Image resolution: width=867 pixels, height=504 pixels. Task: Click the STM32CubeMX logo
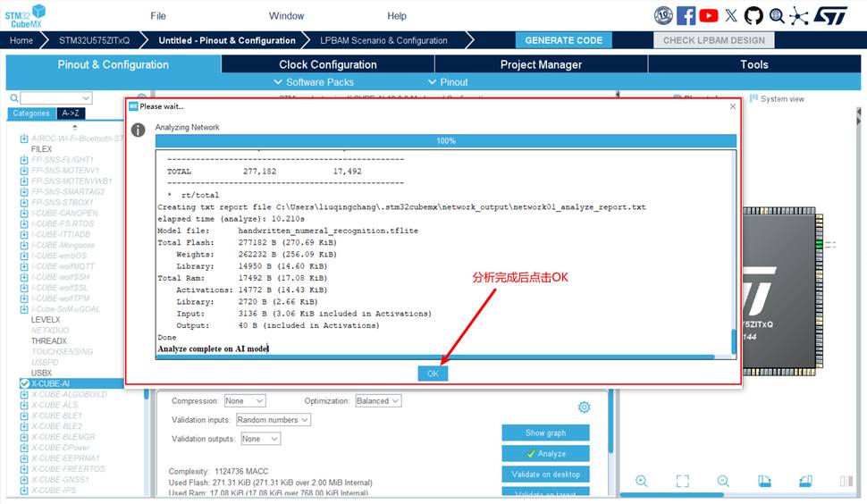(25, 16)
